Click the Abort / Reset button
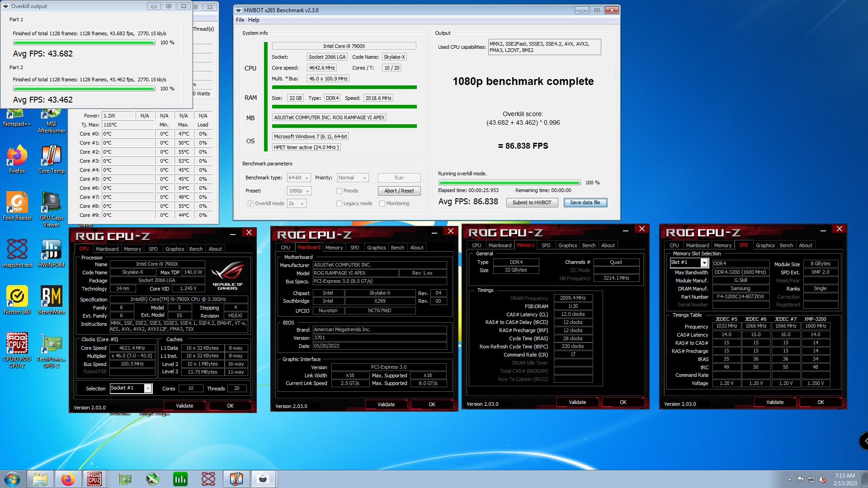 tap(399, 191)
